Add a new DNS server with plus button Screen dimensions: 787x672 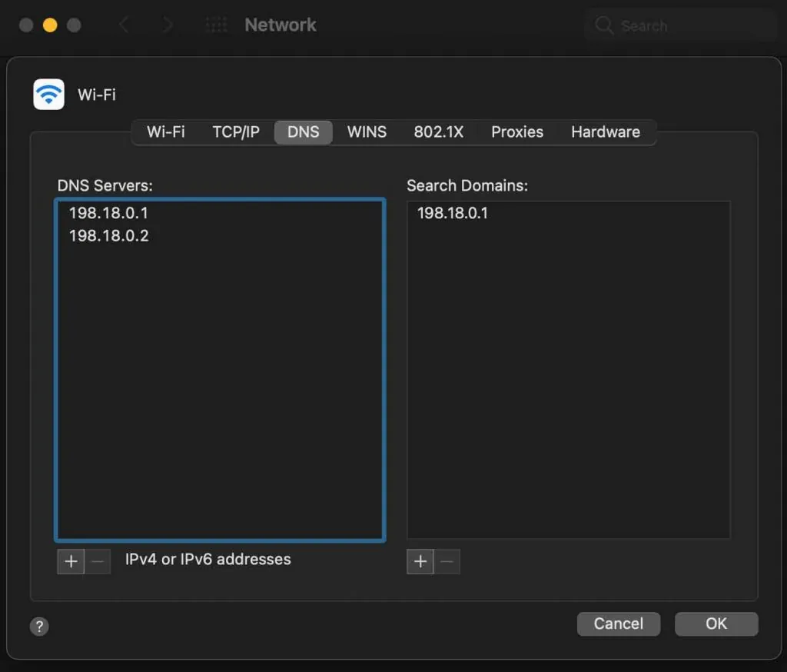point(71,561)
